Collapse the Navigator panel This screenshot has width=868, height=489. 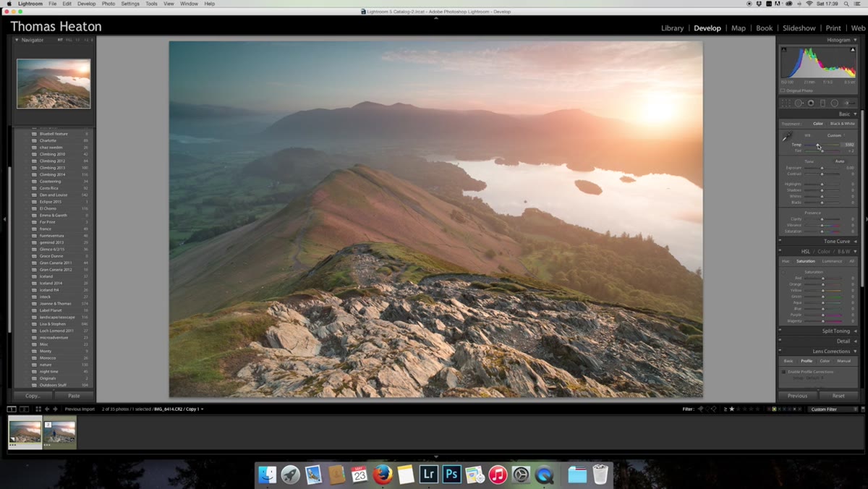17,40
